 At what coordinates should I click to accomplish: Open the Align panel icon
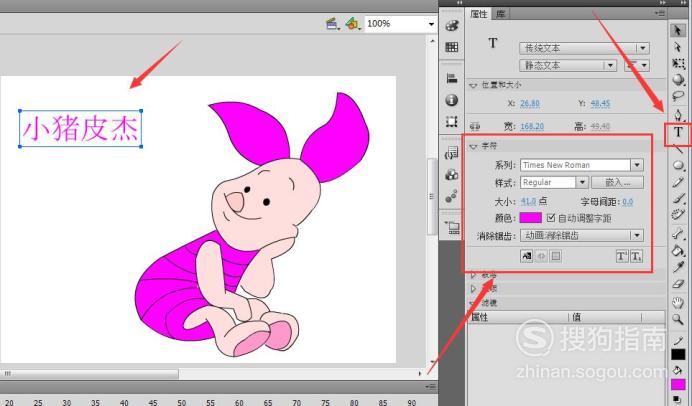[451, 78]
